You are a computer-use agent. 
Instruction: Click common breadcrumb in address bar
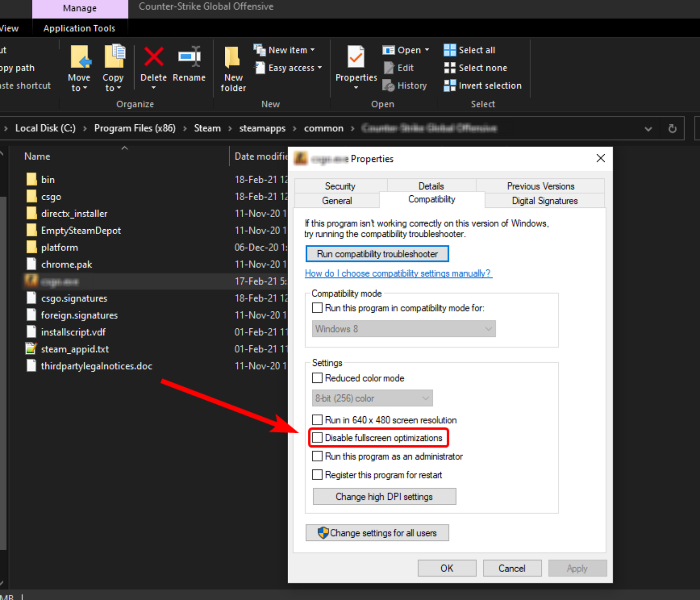(x=323, y=128)
